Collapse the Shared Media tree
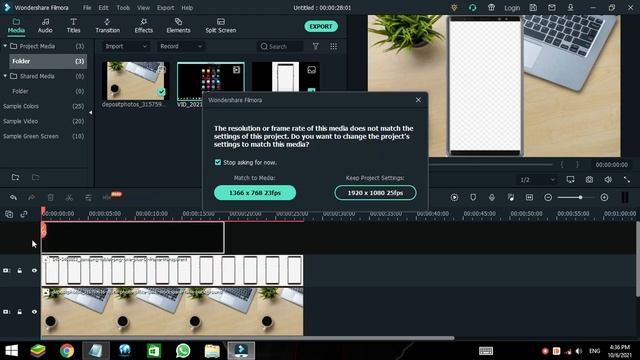Screen dimensions: 640x360 click(5, 76)
